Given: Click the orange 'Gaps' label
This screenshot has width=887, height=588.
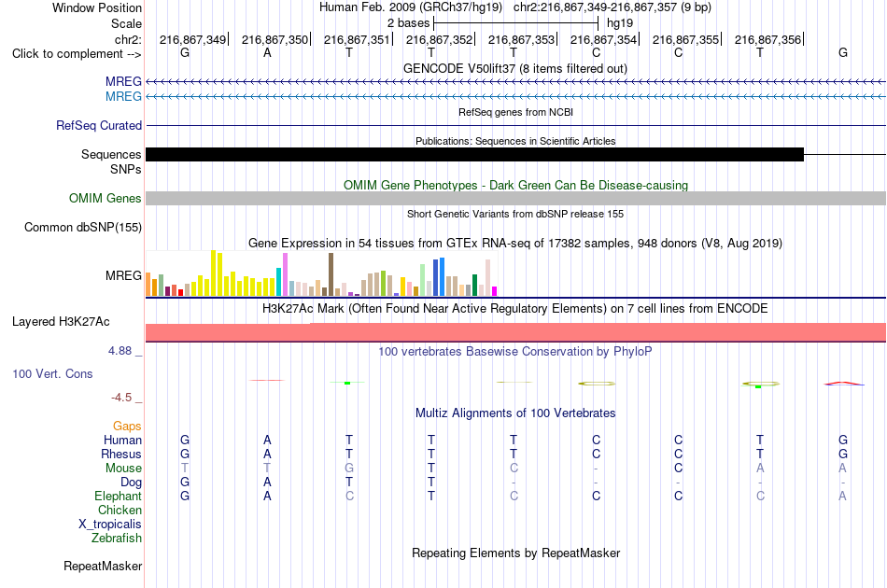Looking at the screenshot, I should coord(127,427).
